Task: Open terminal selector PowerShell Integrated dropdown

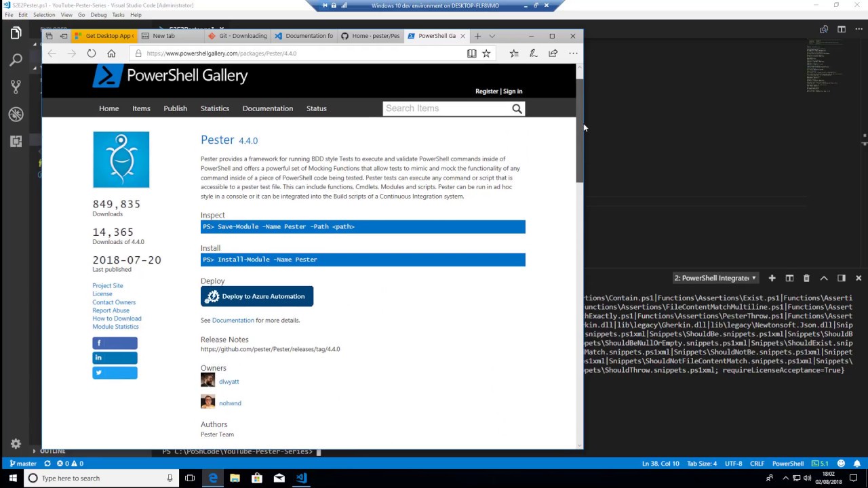Action: (715, 278)
